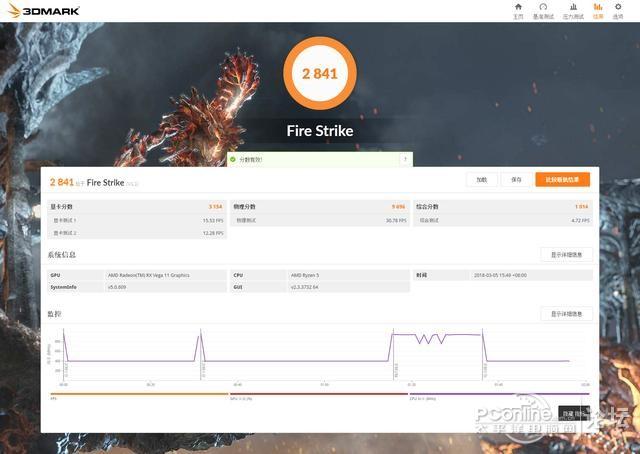Click the Save button in the result panel
The width and height of the screenshot is (640, 454).
(x=516, y=180)
